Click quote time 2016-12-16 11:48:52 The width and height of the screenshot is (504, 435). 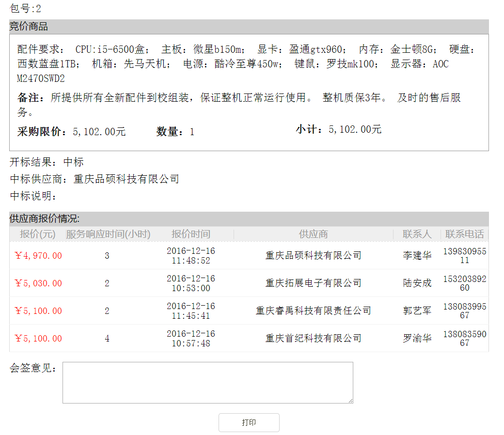(x=191, y=255)
